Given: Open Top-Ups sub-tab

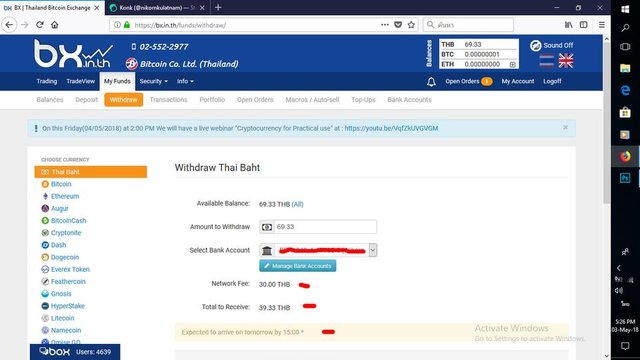Looking at the screenshot, I should [x=363, y=100].
